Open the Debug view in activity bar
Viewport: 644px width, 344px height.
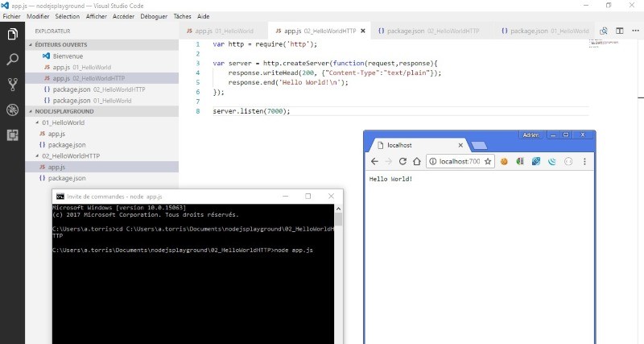[x=12, y=110]
